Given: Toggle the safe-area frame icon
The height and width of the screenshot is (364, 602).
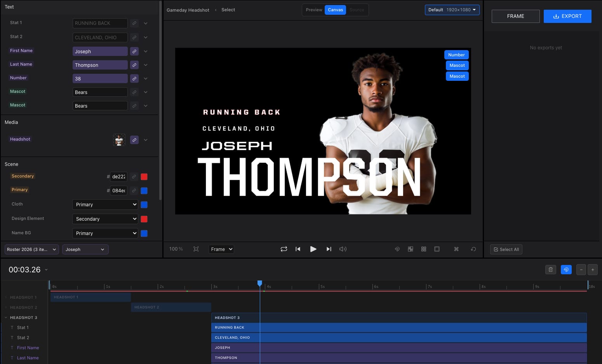Looking at the screenshot, I should (437, 249).
